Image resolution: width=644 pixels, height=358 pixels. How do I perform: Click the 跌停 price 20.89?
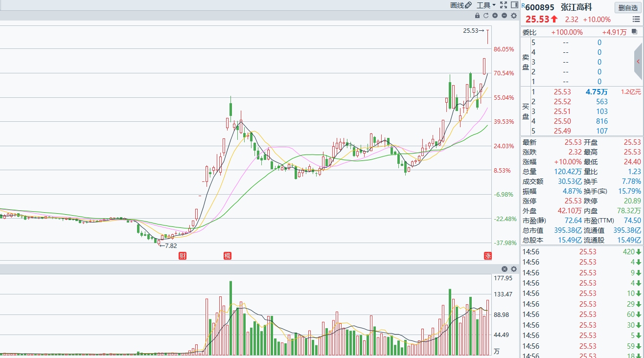click(x=631, y=201)
